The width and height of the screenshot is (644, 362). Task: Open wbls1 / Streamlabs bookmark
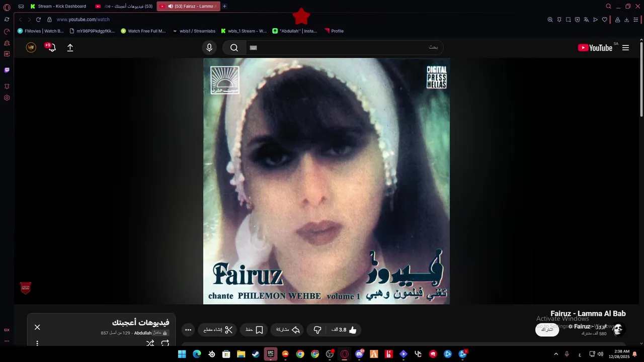click(194, 31)
